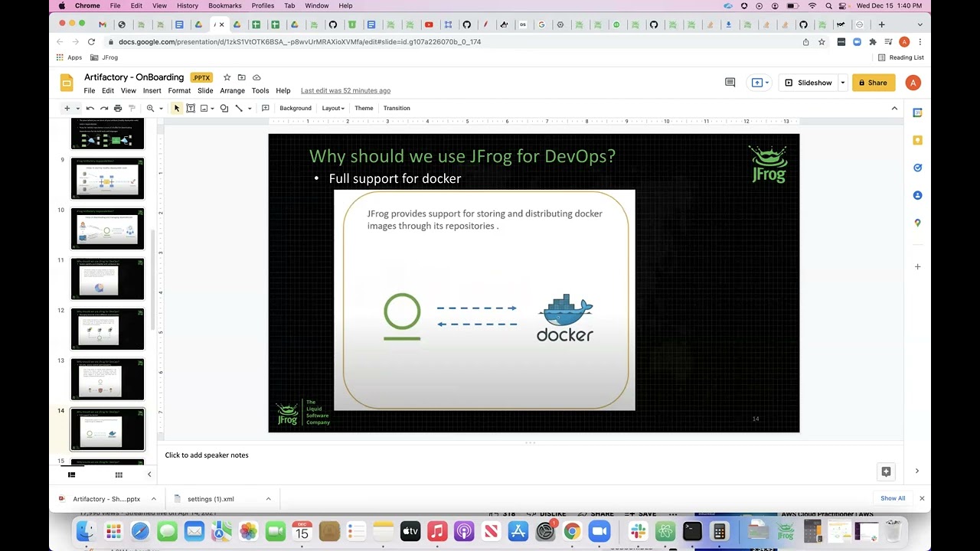Open the Layout dropdown
The height and width of the screenshot is (551, 980).
coord(333,108)
